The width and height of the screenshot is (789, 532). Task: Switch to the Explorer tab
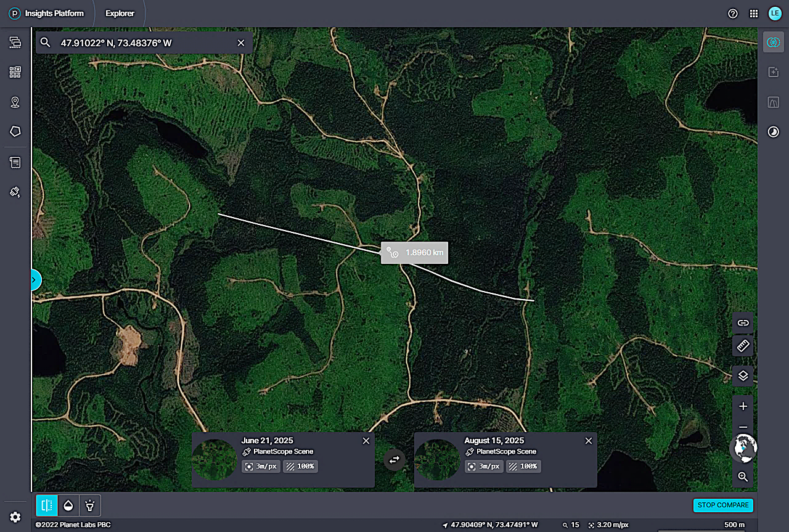pyautogui.click(x=120, y=14)
